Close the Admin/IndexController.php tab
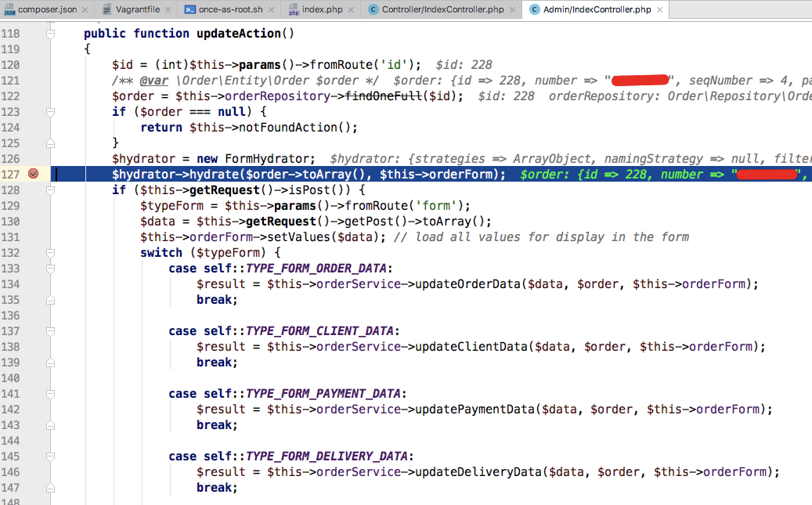Image resolution: width=812 pixels, height=505 pixels. pos(659,10)
